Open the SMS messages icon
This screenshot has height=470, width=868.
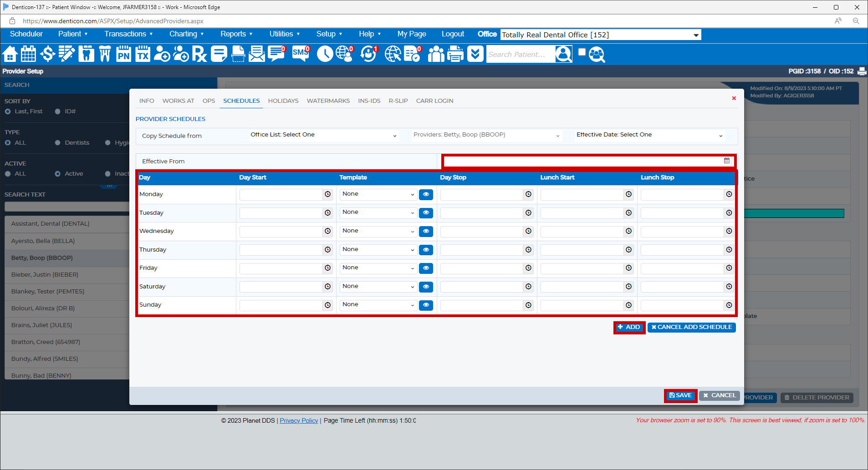coord(300,54)
